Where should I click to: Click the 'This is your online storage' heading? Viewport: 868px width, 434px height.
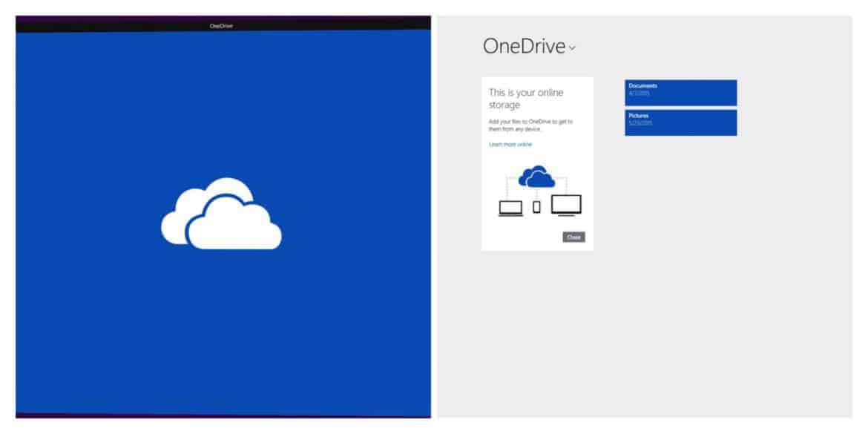(x=526, y=99)
